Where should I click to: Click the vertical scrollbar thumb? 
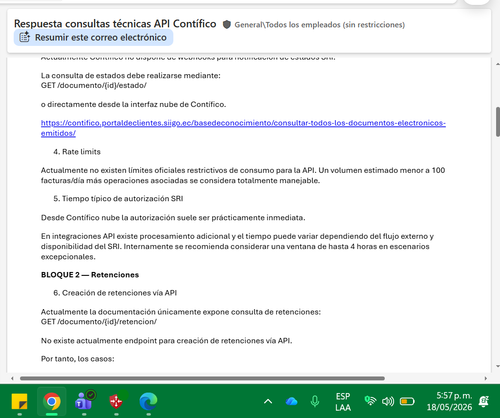pos(498,122)
